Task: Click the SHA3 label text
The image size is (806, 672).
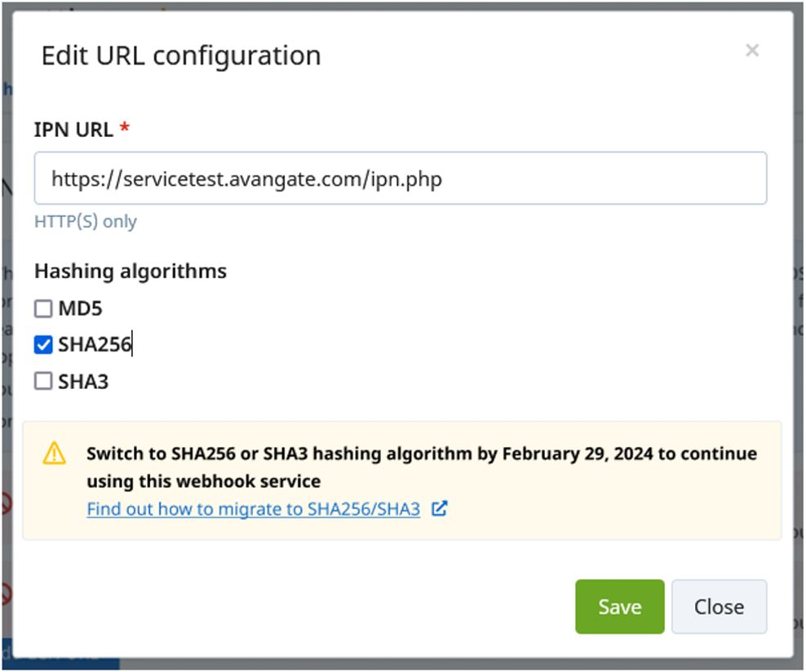Action: tap(83, 382)
